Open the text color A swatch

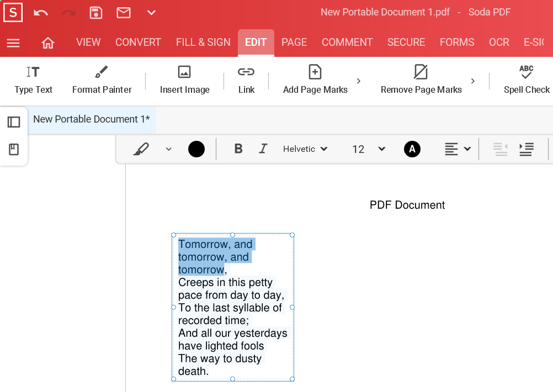point(412,149)
